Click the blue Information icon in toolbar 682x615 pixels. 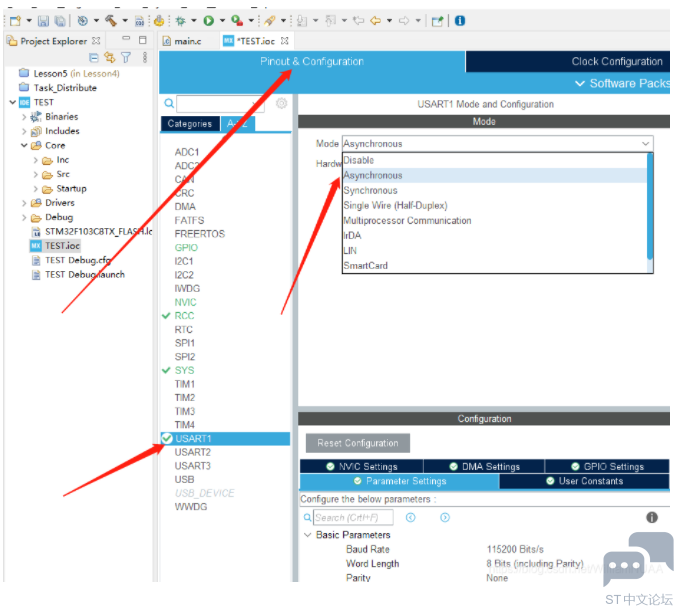[460, 20]
